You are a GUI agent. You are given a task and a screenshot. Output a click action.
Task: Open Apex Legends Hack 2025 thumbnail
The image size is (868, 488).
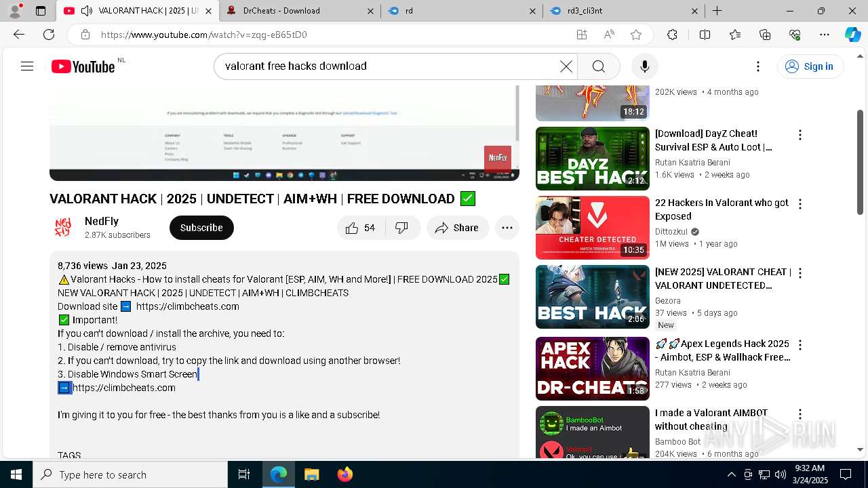(x=592, y=369)
